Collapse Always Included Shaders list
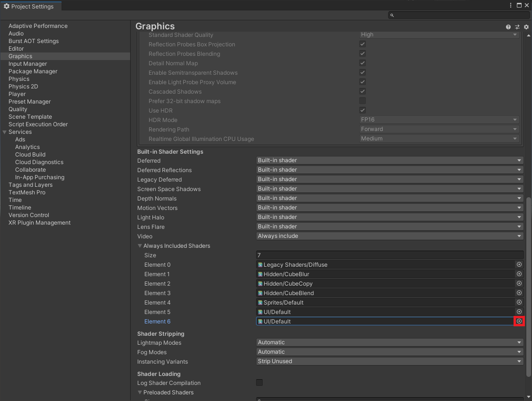This screenshot has width=532, height=401. click(140, 246)
